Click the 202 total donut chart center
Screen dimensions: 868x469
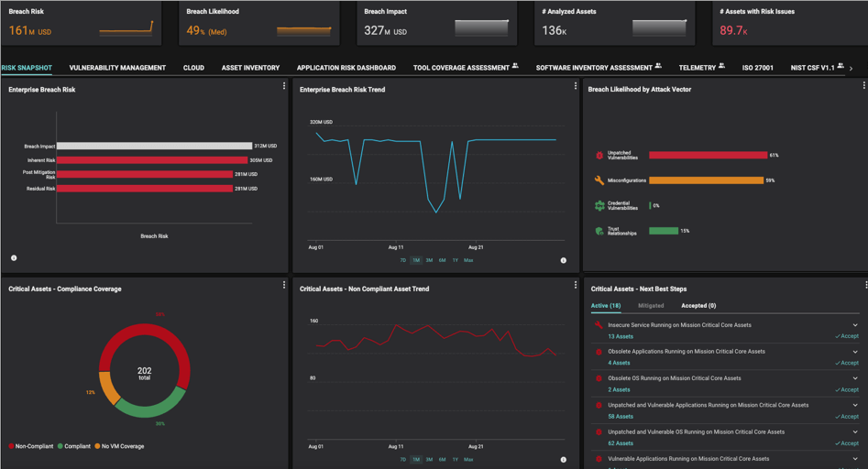145,374
